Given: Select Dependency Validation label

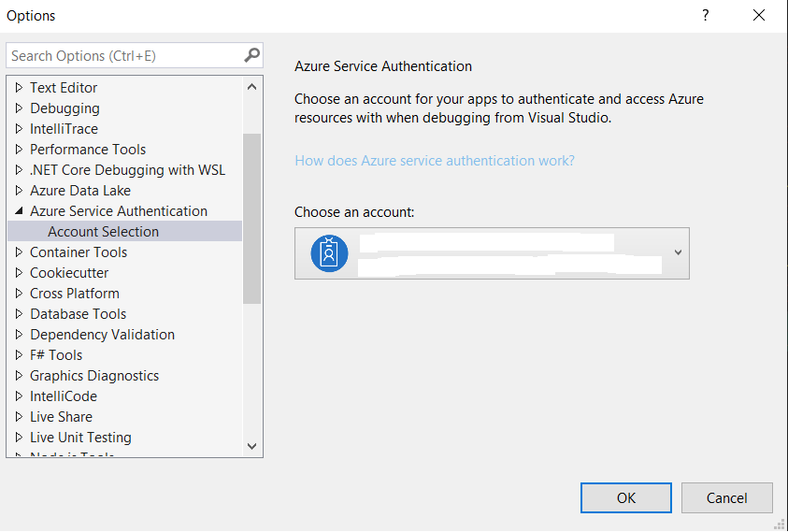Looking at the screenshot, I should point(103,335).
